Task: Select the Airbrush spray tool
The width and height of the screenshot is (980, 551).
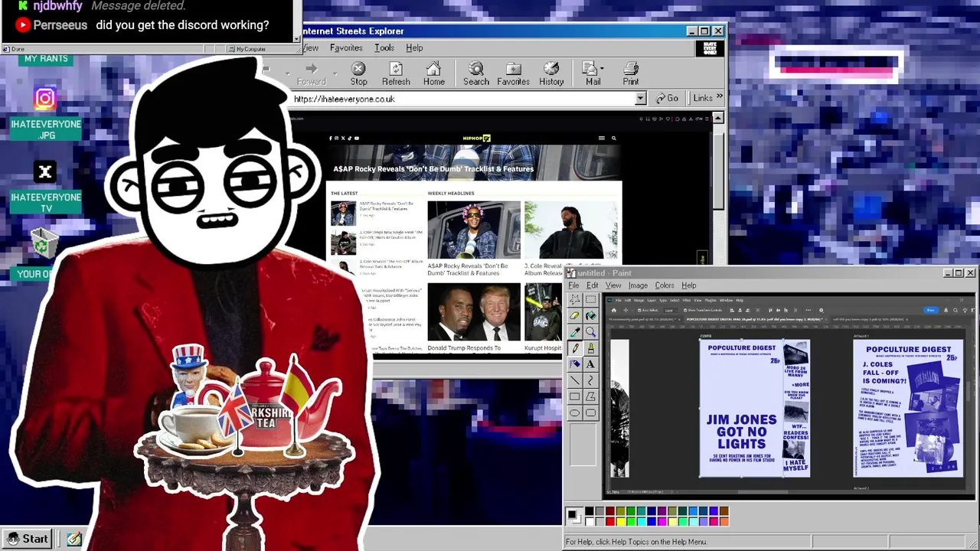Action: pyautogui.click(x=574, y=364)
